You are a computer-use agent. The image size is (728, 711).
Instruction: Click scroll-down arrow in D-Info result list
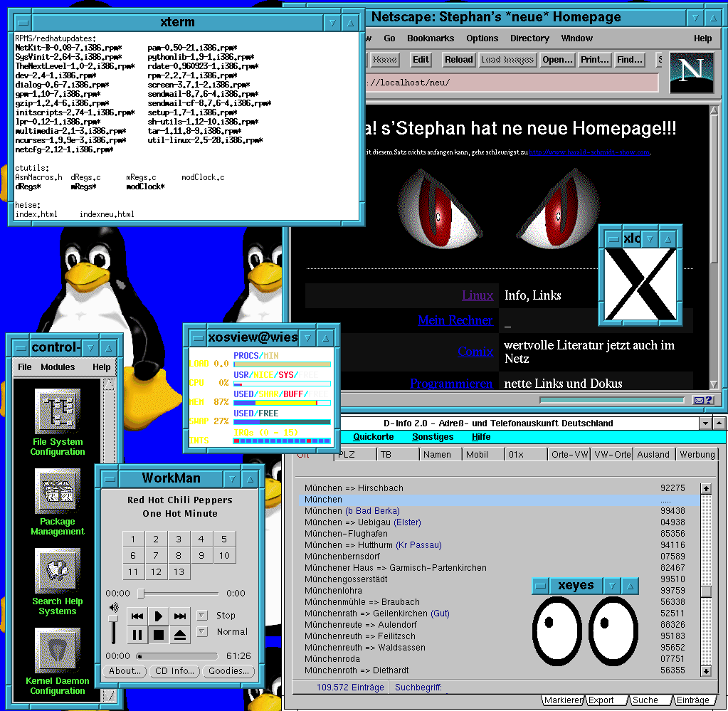[x=706, y=670]
